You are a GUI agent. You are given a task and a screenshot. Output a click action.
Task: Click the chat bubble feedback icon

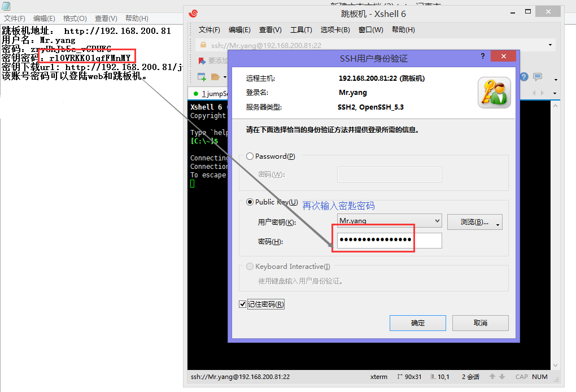pos(538,77)
